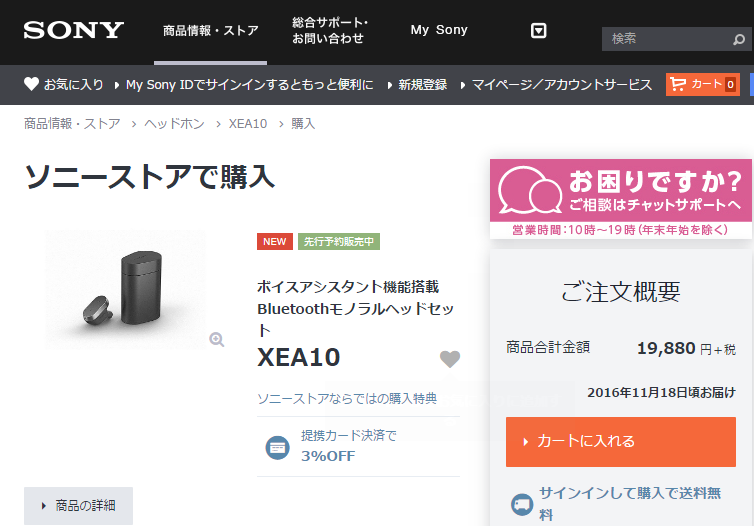Viewport: 754px width, 526px height.
Task: Click 2016年11月18日頃お届け delivery text
Action: point(661,392)
